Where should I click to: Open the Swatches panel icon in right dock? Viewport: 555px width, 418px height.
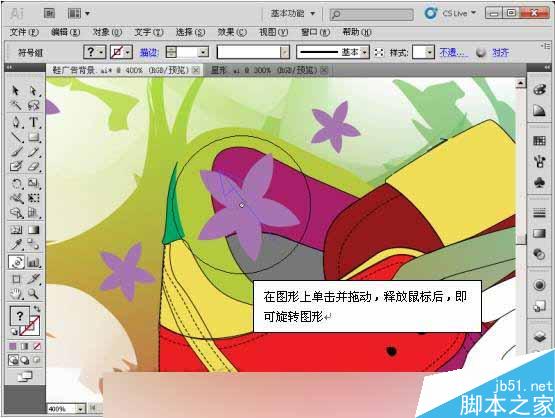click(539, 141)
